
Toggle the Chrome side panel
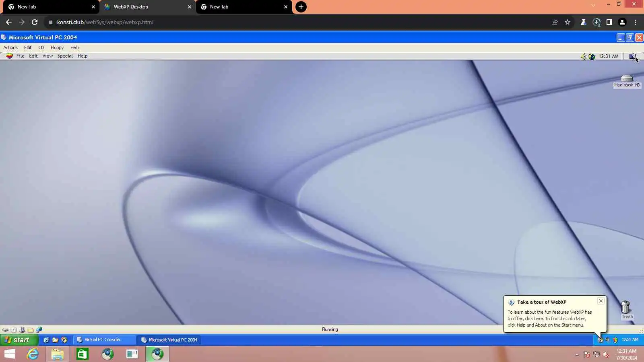pos(609,22)
